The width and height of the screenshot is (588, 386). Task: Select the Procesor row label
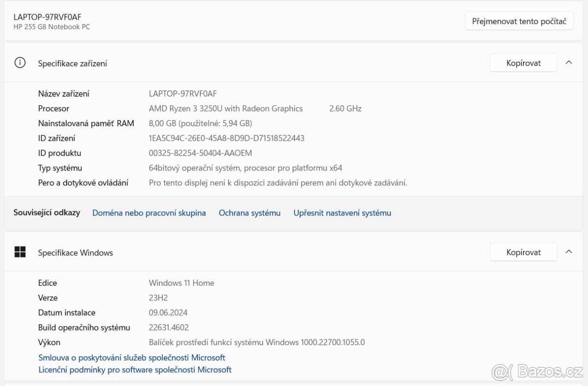pyautogui.click(x=53, y=108)
